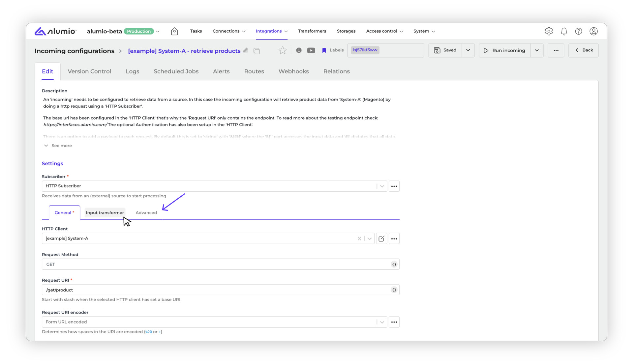
Task: Click the home icon in top navigation
Action: tap(174, 31)
